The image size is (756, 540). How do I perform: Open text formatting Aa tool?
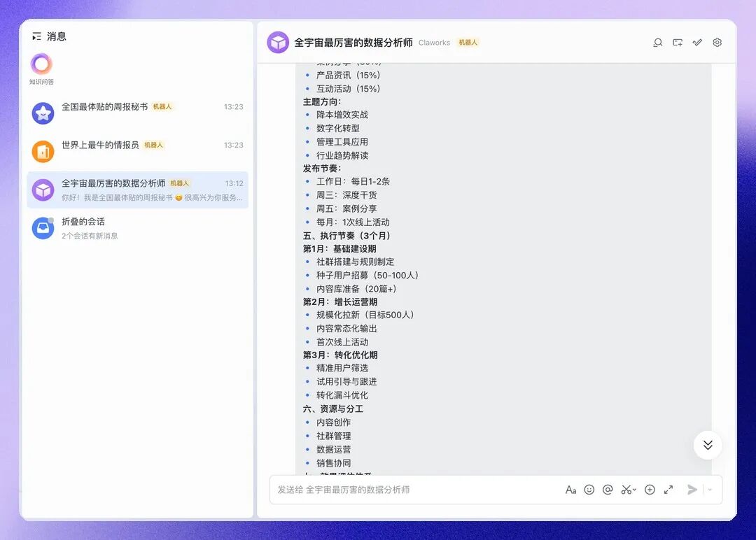pyautogui.click(x=571, y=490)
